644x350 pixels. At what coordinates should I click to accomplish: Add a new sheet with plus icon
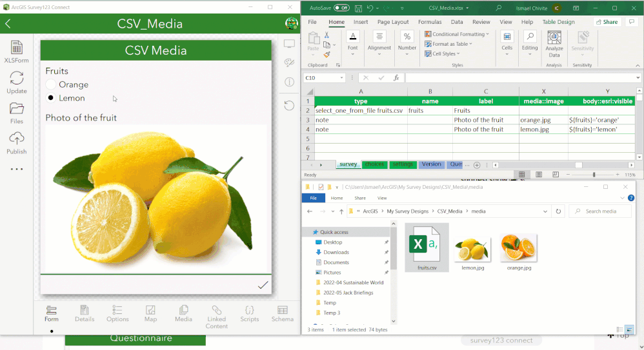[x=477, y=165]
